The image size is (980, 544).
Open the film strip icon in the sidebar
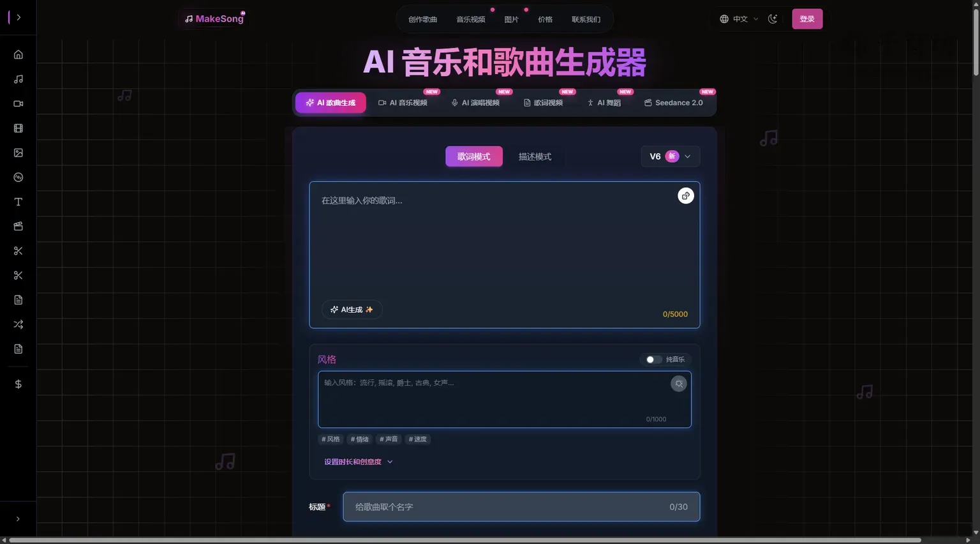pyautogui.click(x=19, y=128)
